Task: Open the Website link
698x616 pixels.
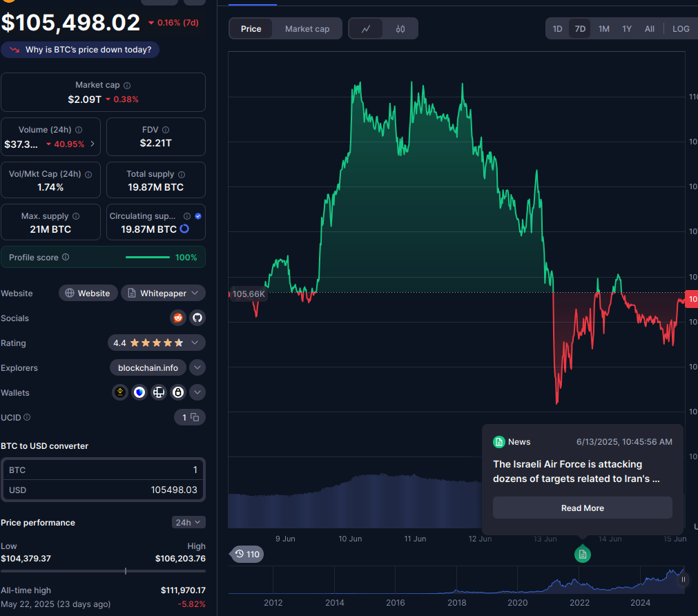Action: coord(88,293)
